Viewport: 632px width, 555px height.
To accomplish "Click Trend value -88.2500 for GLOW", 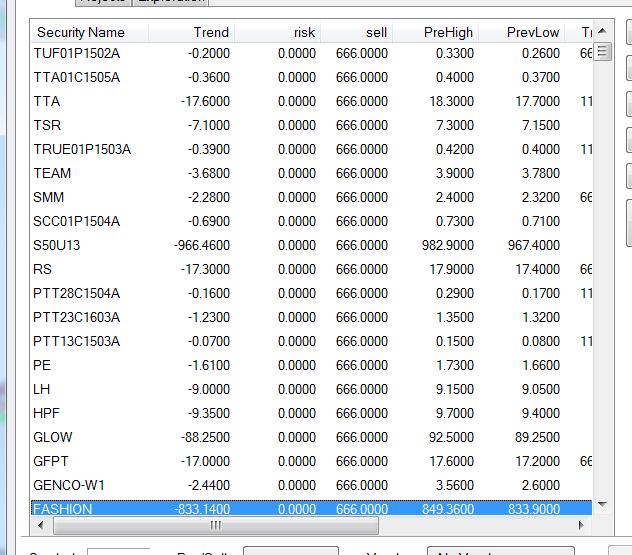I will click(206, 437).
